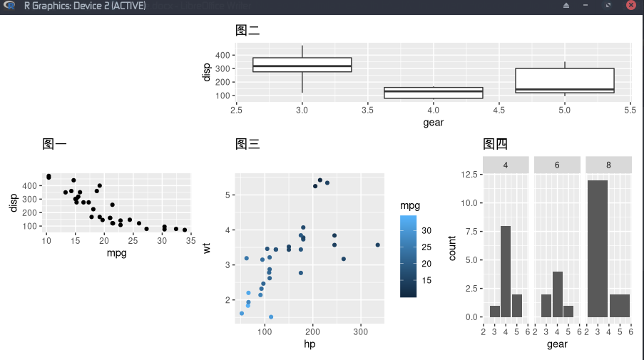
Task: Click the mpg gradient color bar legend
Action: pyautogui.click(x=408, y=256)
